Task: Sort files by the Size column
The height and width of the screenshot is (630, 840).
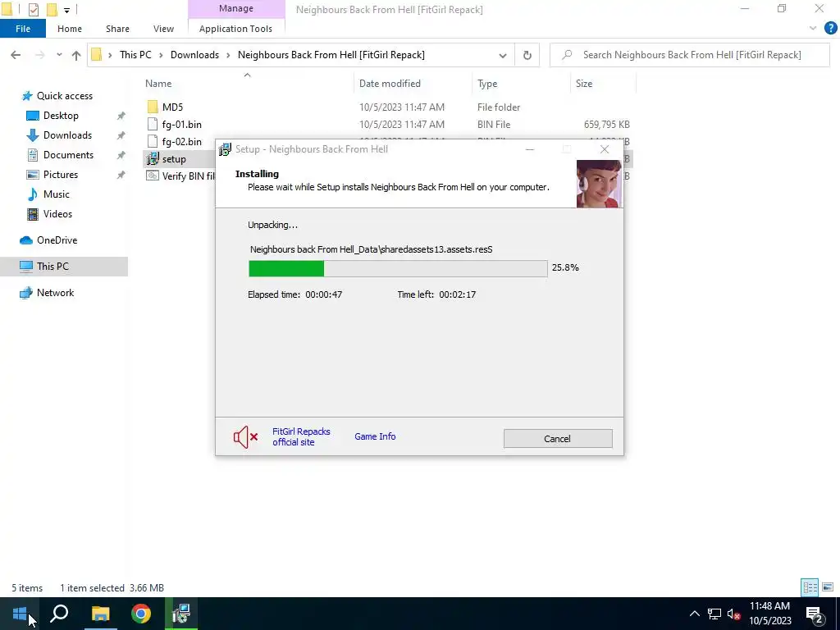Action: click(584, 84)
